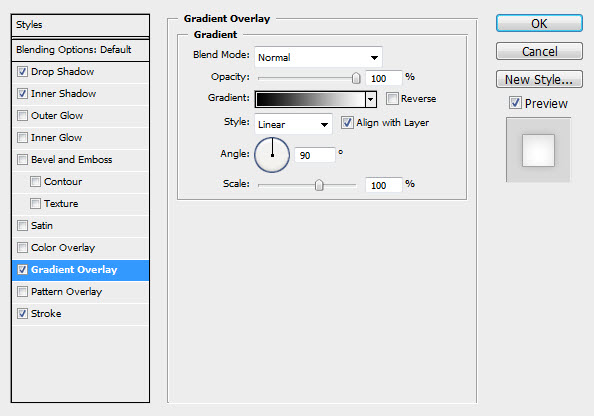Enable the Contour checkbox
The image size is (594, 416).
(x=35, y=181)
